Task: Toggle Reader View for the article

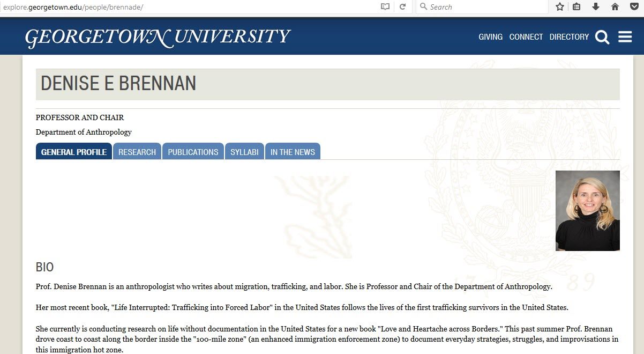Action: [x=385, y=7]
